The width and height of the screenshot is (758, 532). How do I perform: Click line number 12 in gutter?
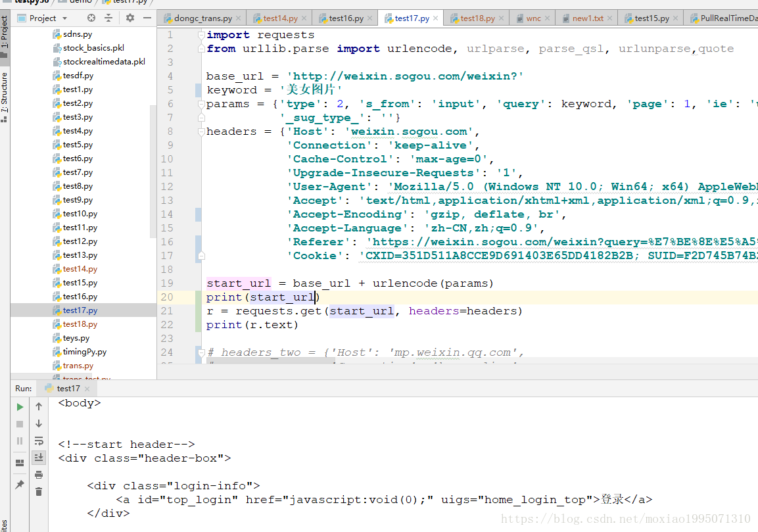pyautogui.click(x=167, y=187)
